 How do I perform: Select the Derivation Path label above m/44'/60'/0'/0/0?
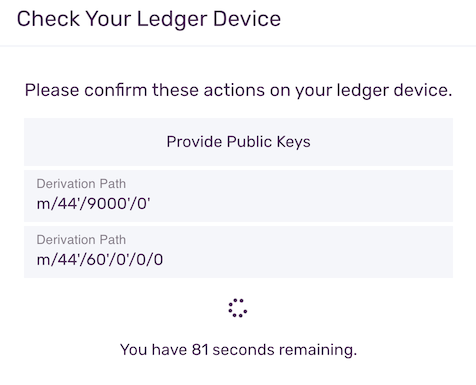tap(81, 240)
